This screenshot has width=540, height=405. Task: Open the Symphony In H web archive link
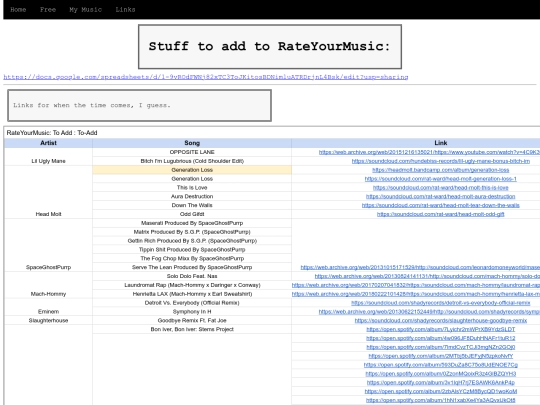click(429, 312)
